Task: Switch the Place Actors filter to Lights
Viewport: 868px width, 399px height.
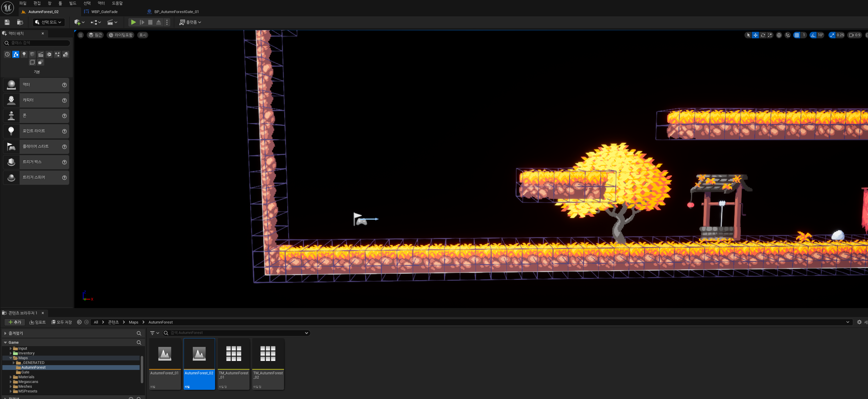Action: click(24, 54)
